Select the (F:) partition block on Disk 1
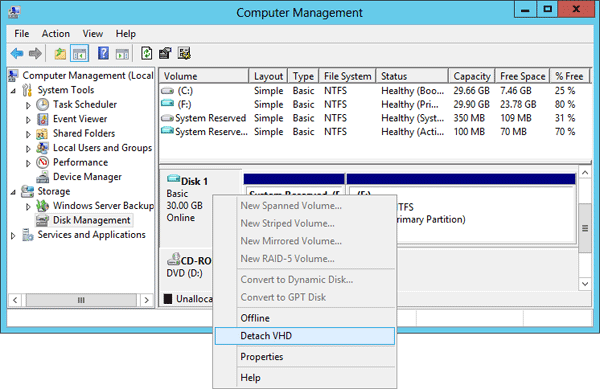Image resolution: width=600 pixels, height=389 pixels. 461,208
